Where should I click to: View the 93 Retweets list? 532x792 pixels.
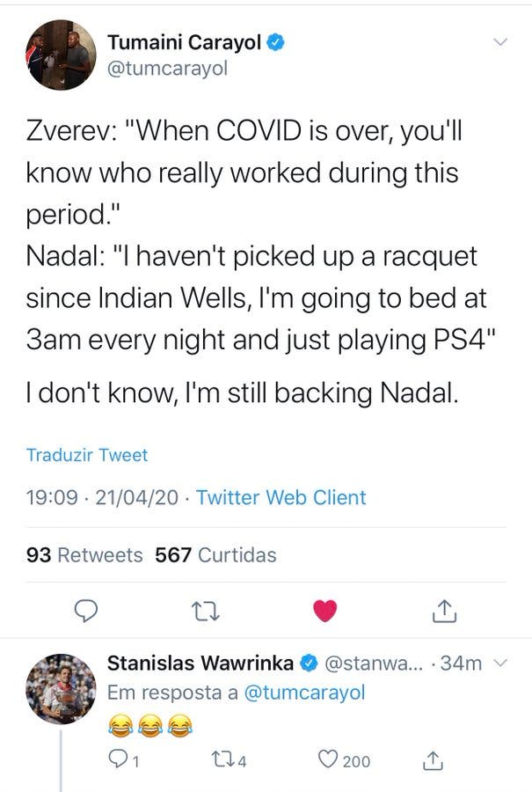84,554
